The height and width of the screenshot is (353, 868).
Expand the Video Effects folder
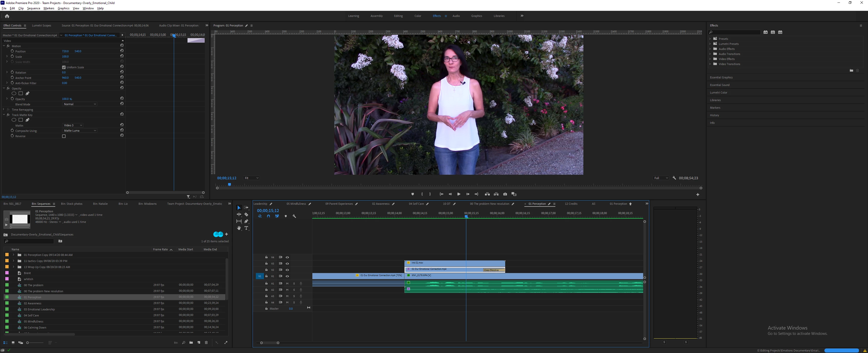pos(710,59)
